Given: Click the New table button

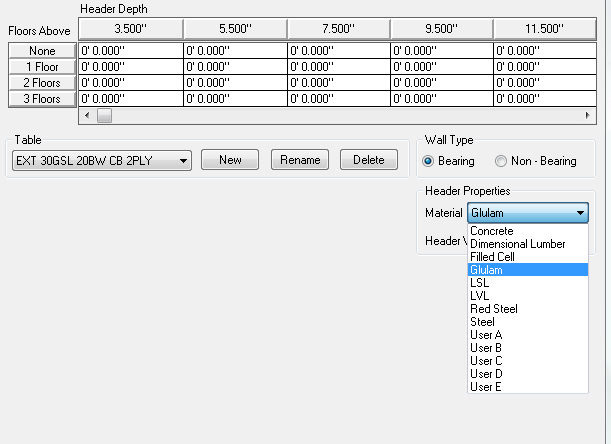Looking at the screenshot, I should pos(230,160).
